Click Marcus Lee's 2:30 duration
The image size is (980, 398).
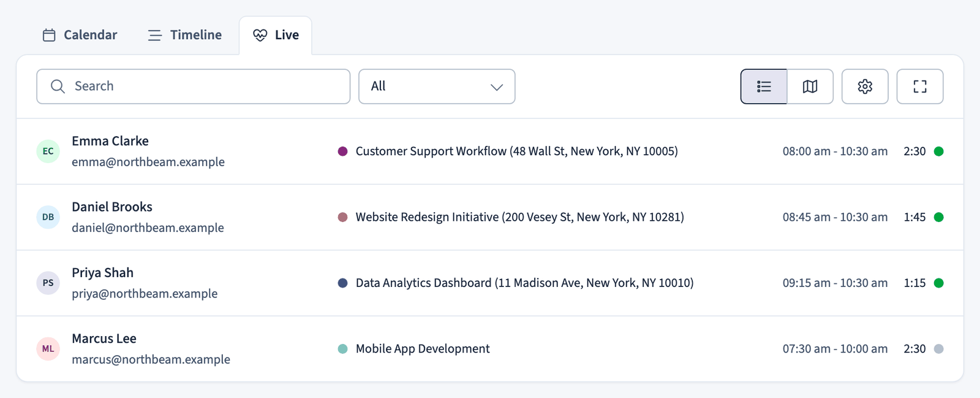(914, 349)
